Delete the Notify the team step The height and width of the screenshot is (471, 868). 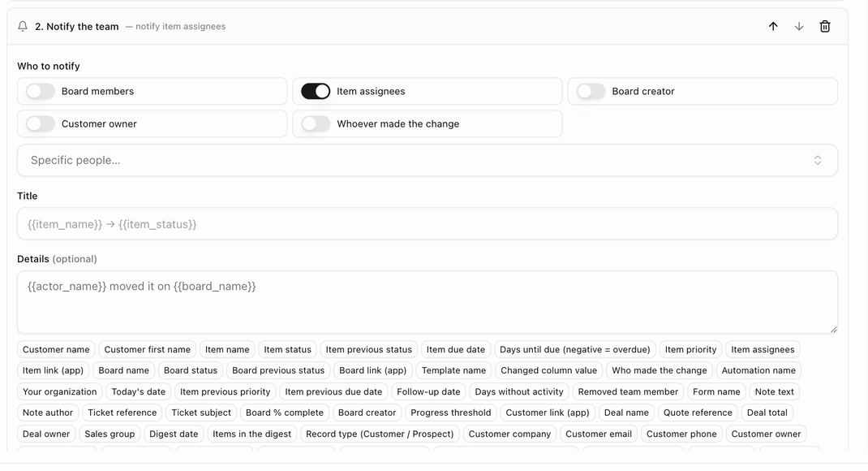coord(825,26)
